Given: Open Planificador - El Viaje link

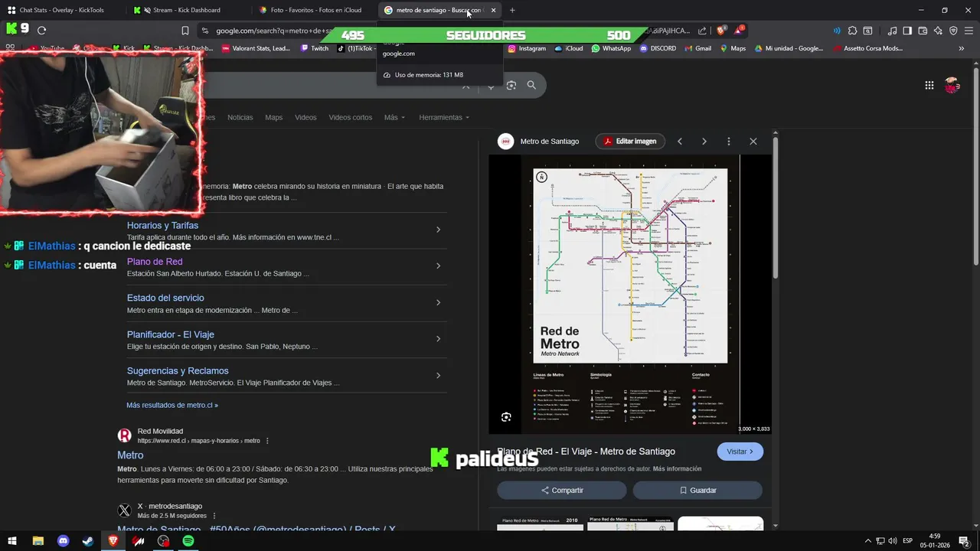Looking at the screenshot, I should click(171, 334).
